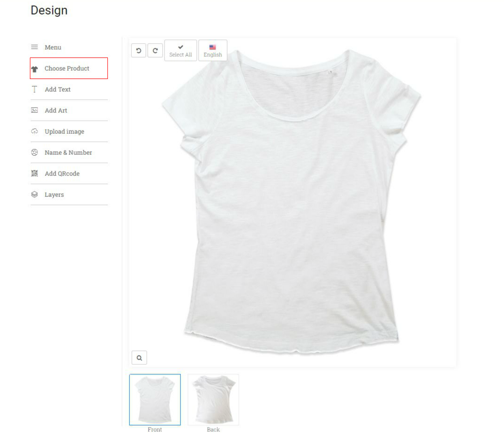The image size is (504, 433).
Task: Open Name & Number settings
Action: [69, 152]
